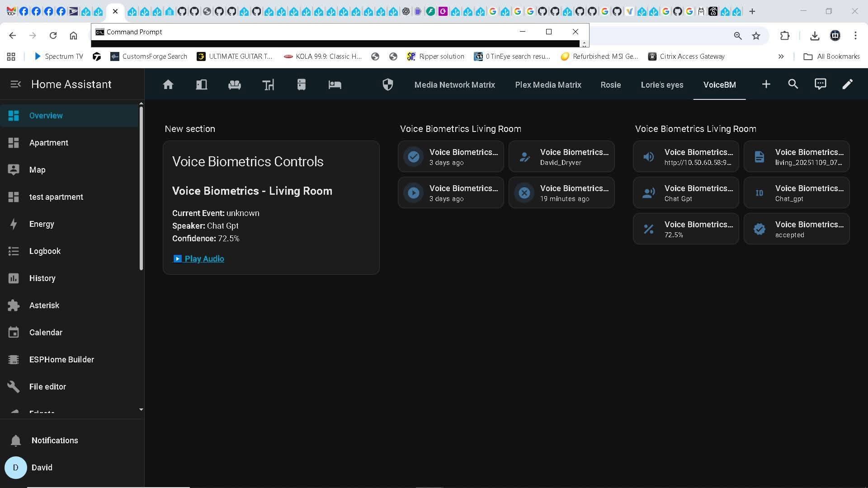Open the Assist chat bubble icon
Viewport: 868px width, 488px height.
tap(820, 84)
